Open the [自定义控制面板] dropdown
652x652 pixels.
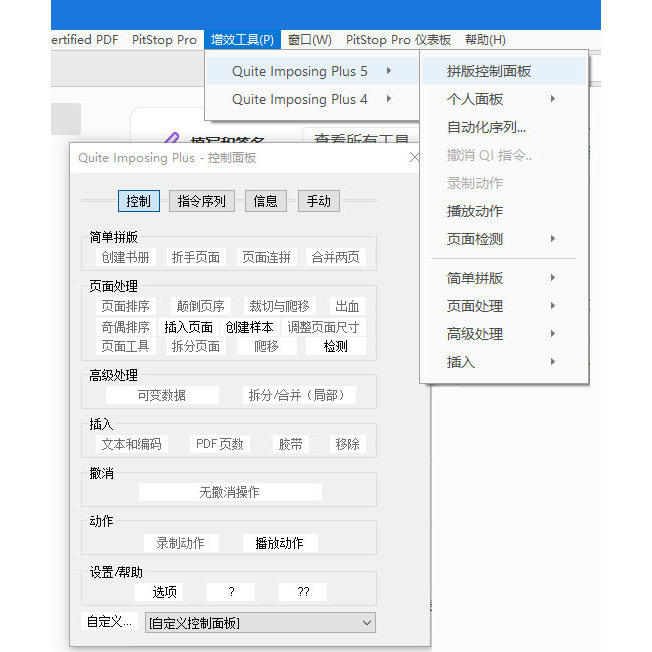(x=260, y=623)
